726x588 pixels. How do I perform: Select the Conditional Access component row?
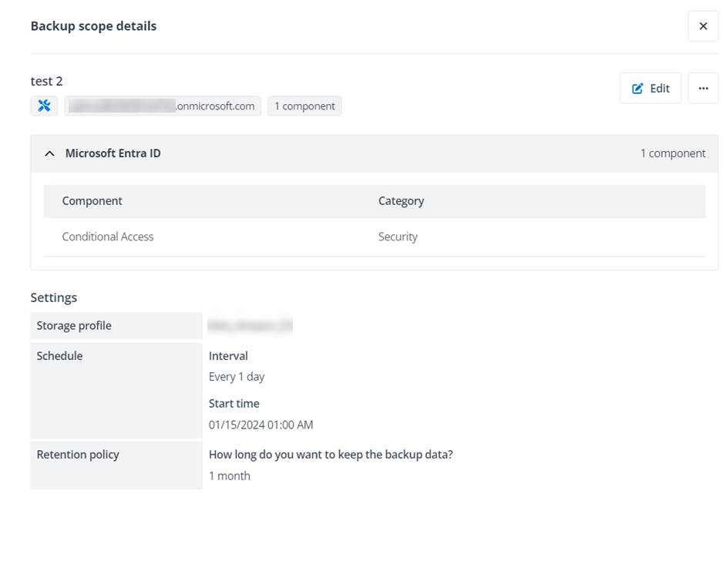pos(107,237)
